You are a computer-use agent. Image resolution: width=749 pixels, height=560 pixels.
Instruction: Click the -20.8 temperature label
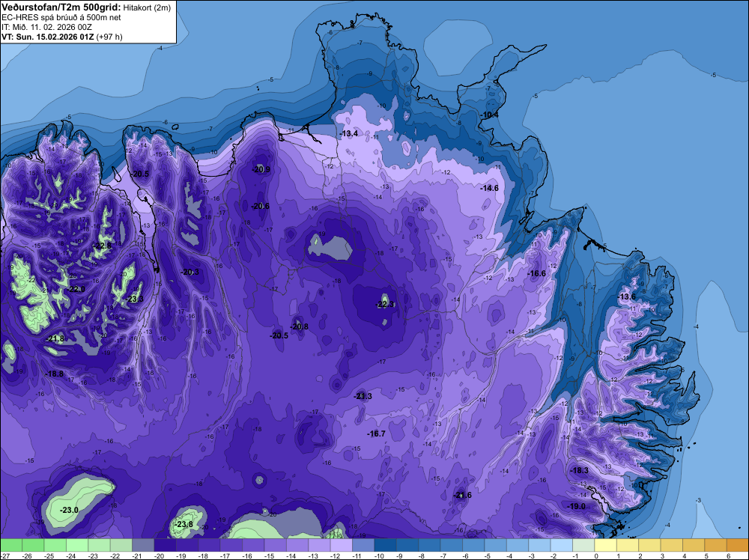(x=299, y=326)
